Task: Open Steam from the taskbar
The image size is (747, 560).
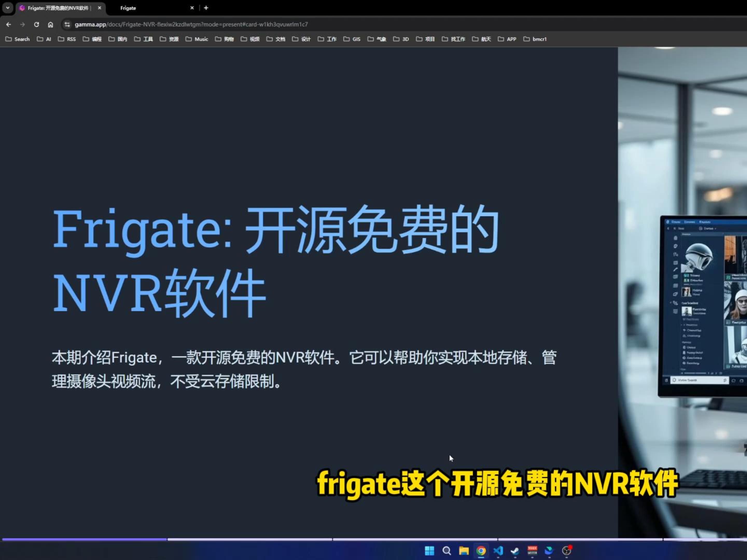Action: (x=515, y=551)
